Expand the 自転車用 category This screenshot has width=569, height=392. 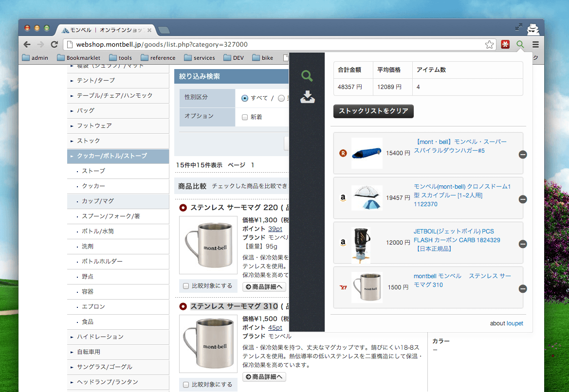[x=118, y=352]
